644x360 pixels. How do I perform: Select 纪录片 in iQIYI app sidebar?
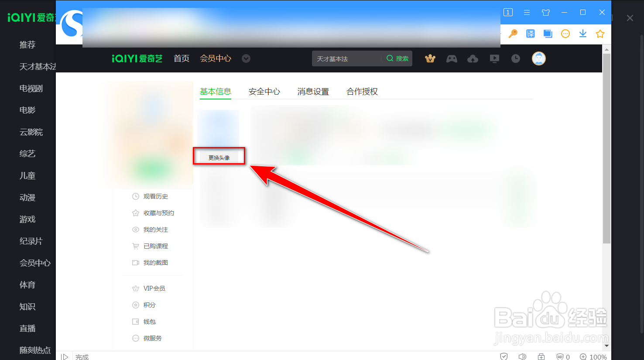31,241
